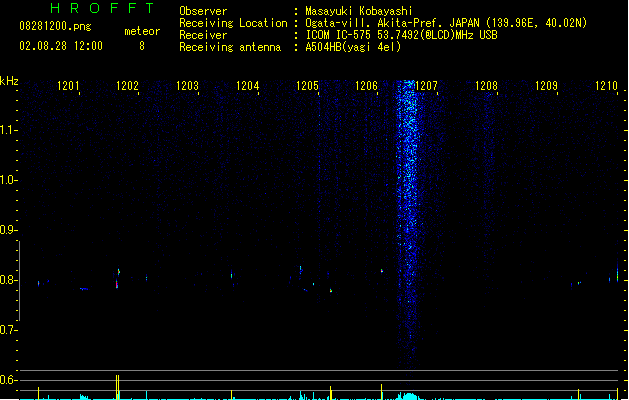This screenshot has width=629, height=400.
Task: Click the meteor count value 8
Action: pyautogui.click(x=142, y=46)
